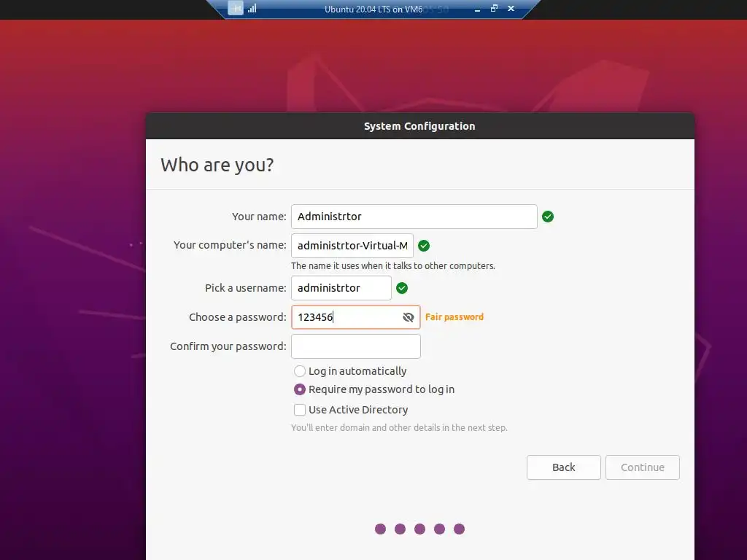Minimize the Ubuntu VM connection window
The image size is (747, 560).
477,9
